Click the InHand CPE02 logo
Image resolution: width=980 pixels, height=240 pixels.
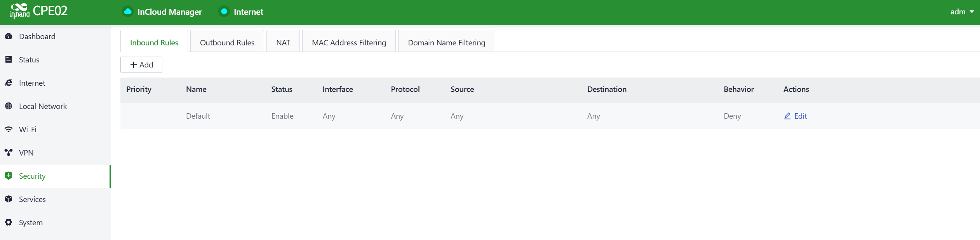(x=38, y=11)
